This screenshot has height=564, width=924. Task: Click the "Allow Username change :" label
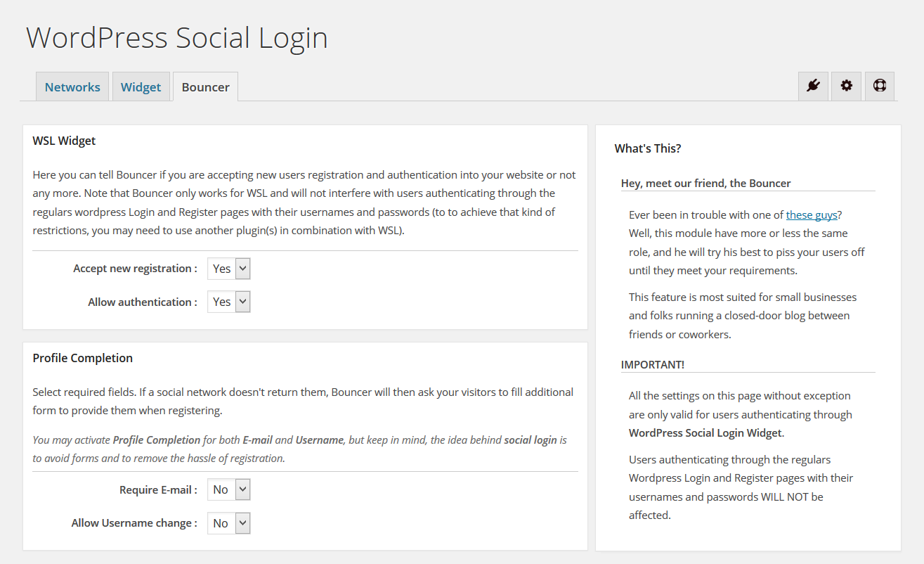pyautogui.click(x=134, y=523)
